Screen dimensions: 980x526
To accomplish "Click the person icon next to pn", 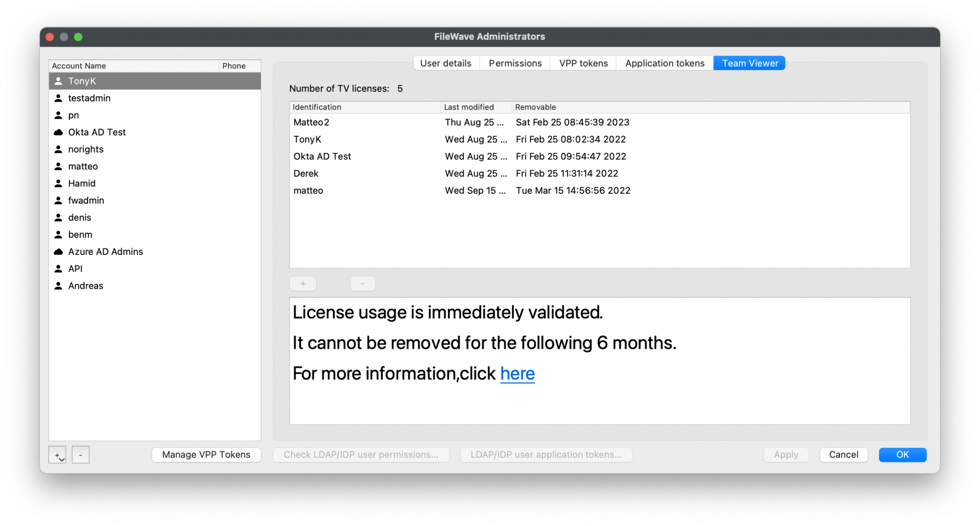I will pyautogui.click(x=58, y=115).
